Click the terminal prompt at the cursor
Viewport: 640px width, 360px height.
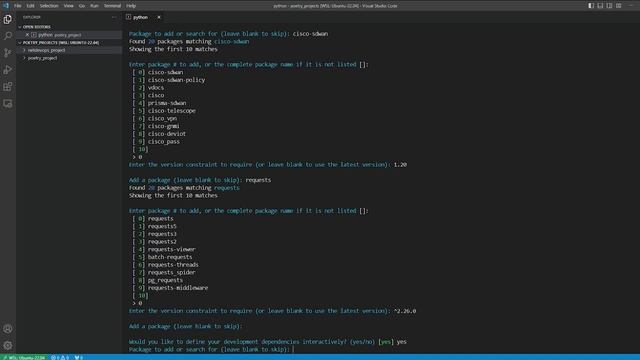click(293, 349)
